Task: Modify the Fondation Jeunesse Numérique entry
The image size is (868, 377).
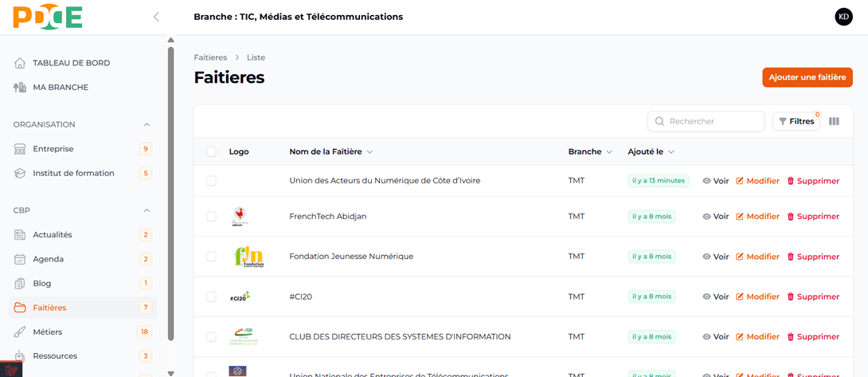Action: click(757, 257)
